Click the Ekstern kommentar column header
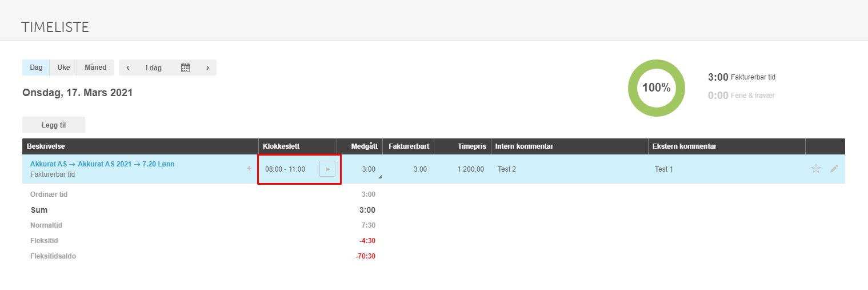Viewport: 868px width, 290px height. 726,146
